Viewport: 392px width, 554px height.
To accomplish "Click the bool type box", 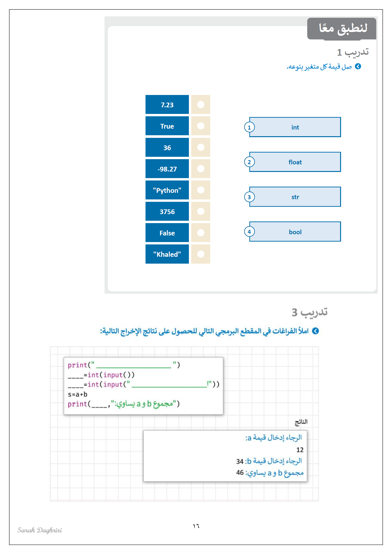I will tap(295, 232).
